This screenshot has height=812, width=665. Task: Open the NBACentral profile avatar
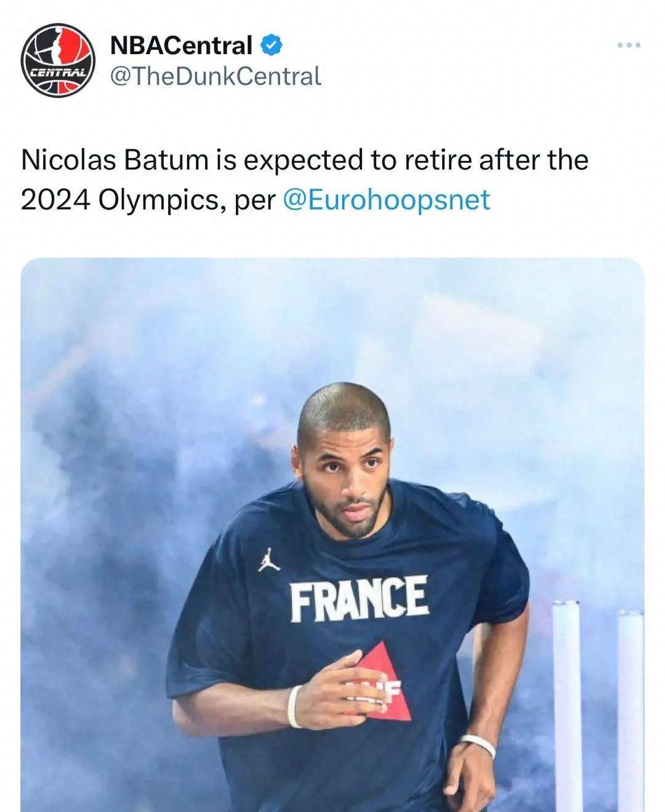click(57, 60)
